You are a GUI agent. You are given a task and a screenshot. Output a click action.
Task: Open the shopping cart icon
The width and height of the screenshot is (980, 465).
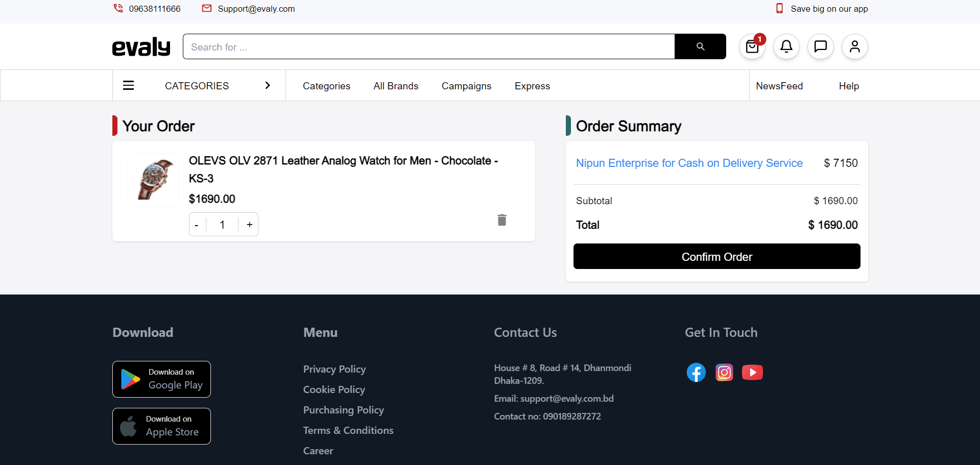(x=752, y=47)
